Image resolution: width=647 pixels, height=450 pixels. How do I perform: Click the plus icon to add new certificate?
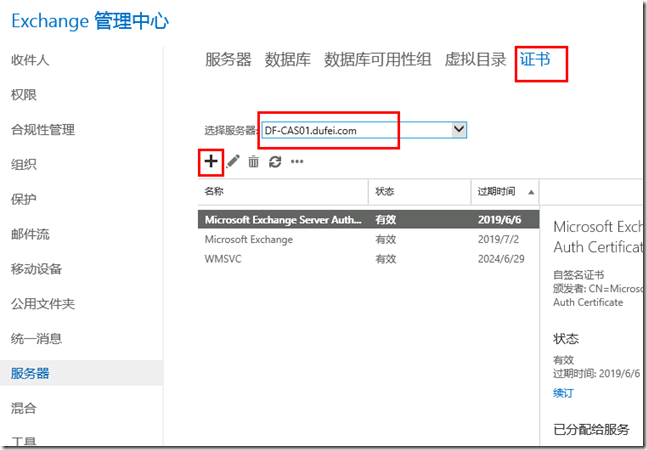(211, 161)
